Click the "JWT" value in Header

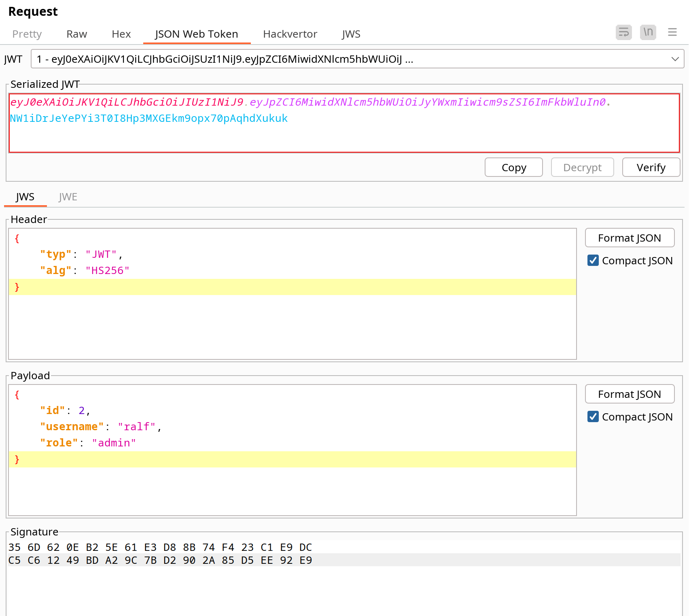[101, 254]
